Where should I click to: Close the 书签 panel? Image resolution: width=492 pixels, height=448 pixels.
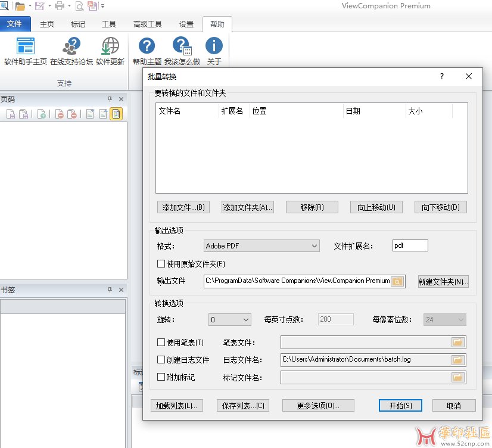click(x=121, y=290)
